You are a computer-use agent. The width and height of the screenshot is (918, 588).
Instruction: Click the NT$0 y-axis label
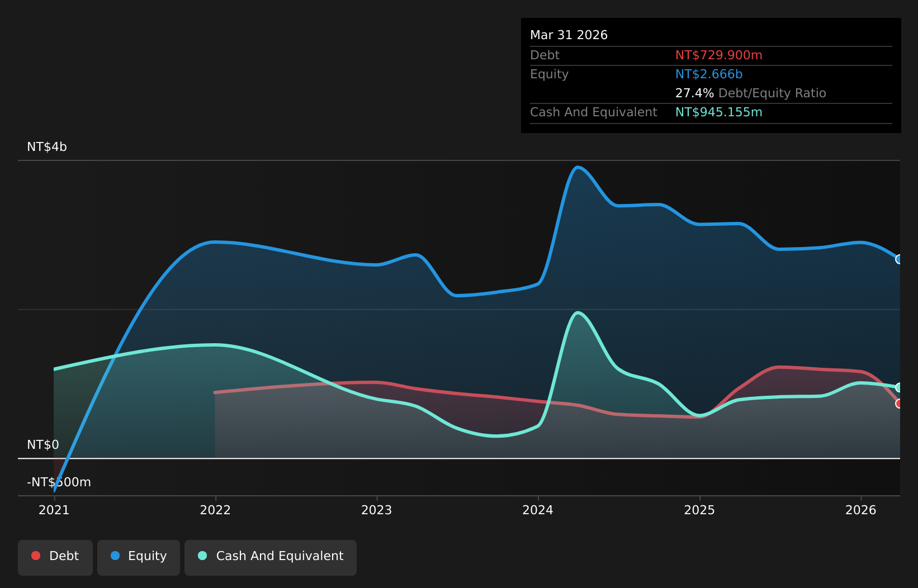(43, 445)
